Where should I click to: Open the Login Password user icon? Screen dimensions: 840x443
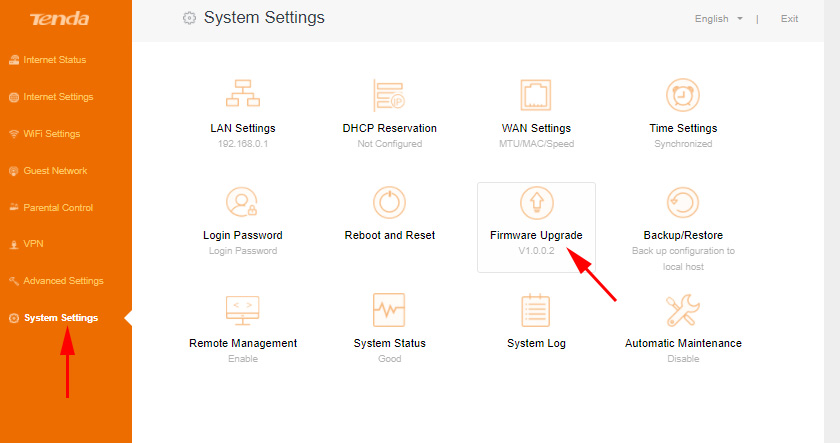tap(242, 203)
